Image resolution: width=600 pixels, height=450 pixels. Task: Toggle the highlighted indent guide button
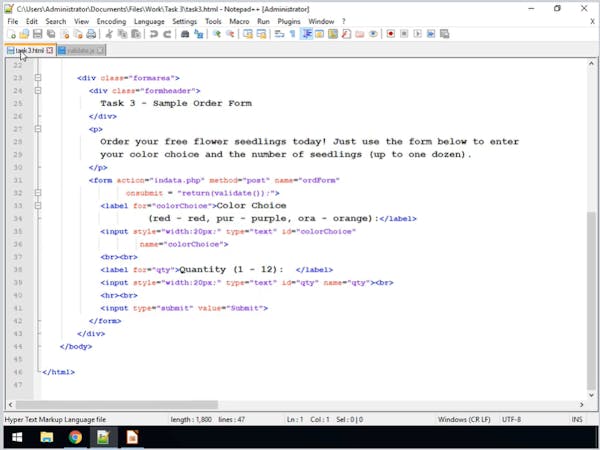point(306,34)
